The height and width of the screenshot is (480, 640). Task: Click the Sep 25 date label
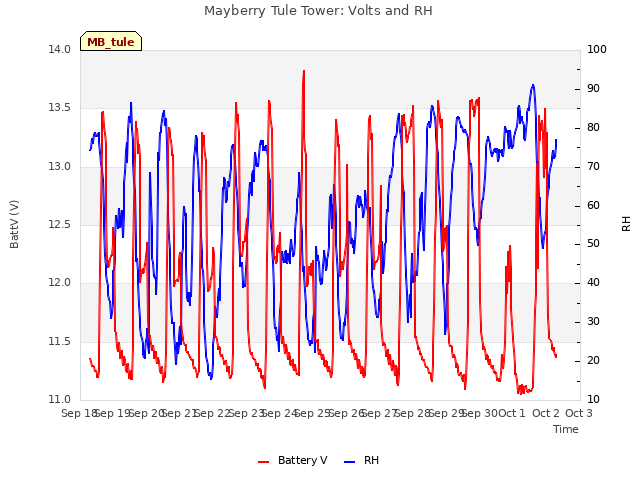coord(313,413)
